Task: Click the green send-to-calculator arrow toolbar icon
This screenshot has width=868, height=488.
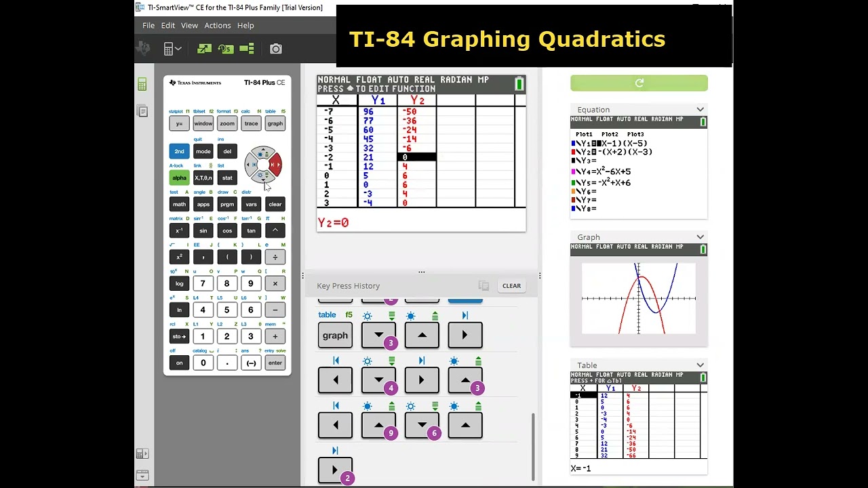Action: point(204,49)
